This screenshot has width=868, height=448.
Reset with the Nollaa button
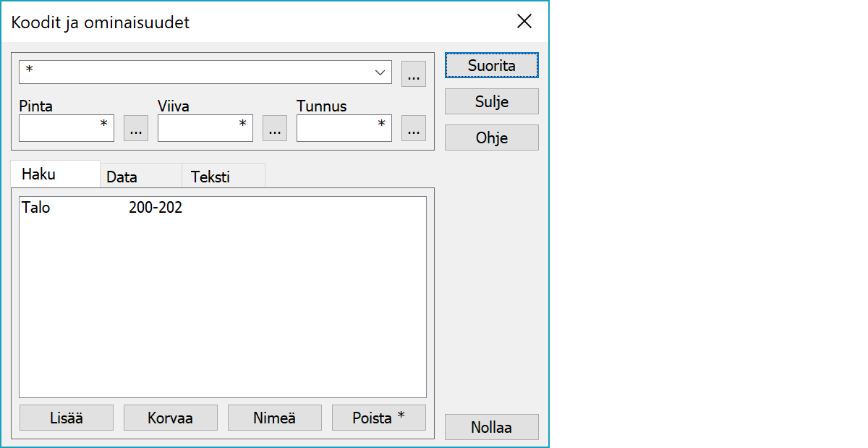tap(492, 427)
